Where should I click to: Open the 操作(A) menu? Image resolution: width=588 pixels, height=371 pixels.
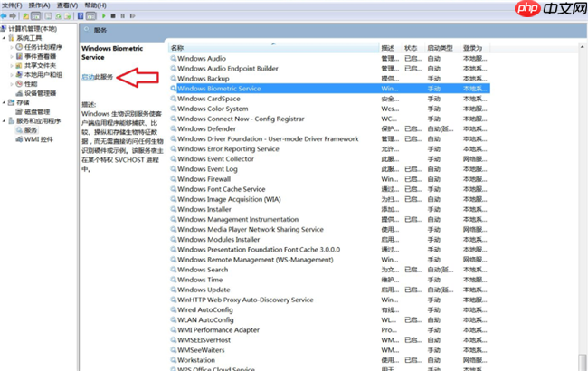click(x=39, y=5)
